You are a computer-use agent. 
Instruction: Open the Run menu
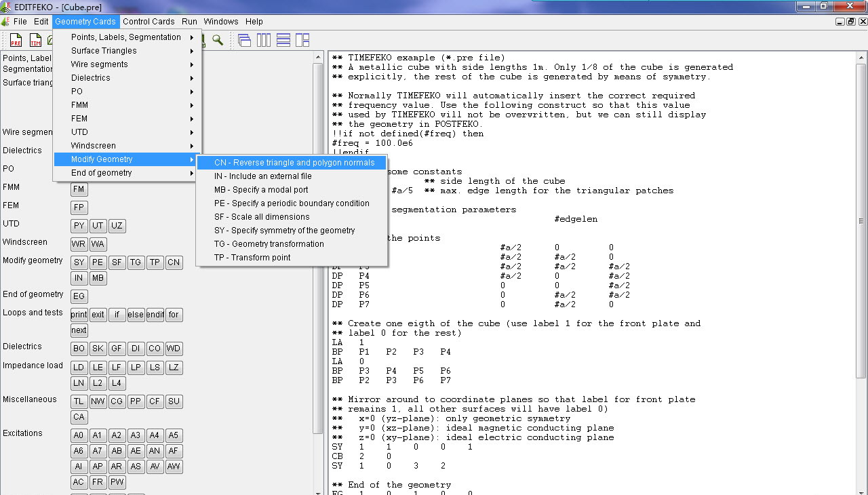tap(189, 22)
